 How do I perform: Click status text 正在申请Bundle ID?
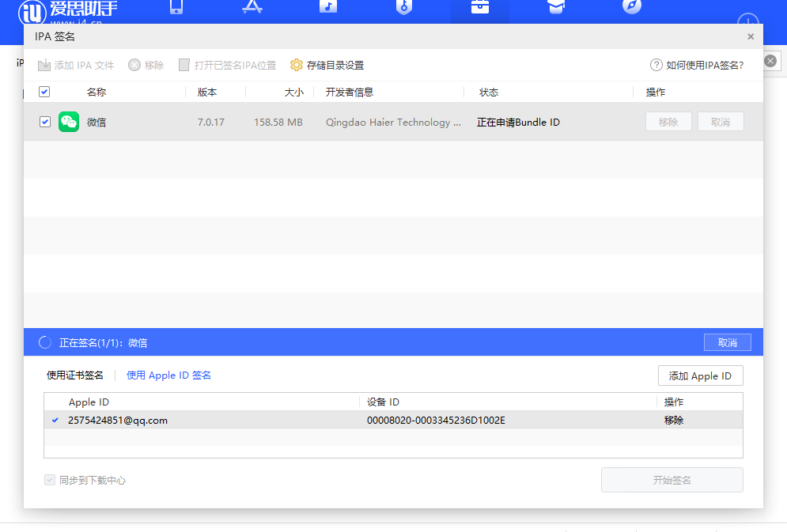(518, 123)
